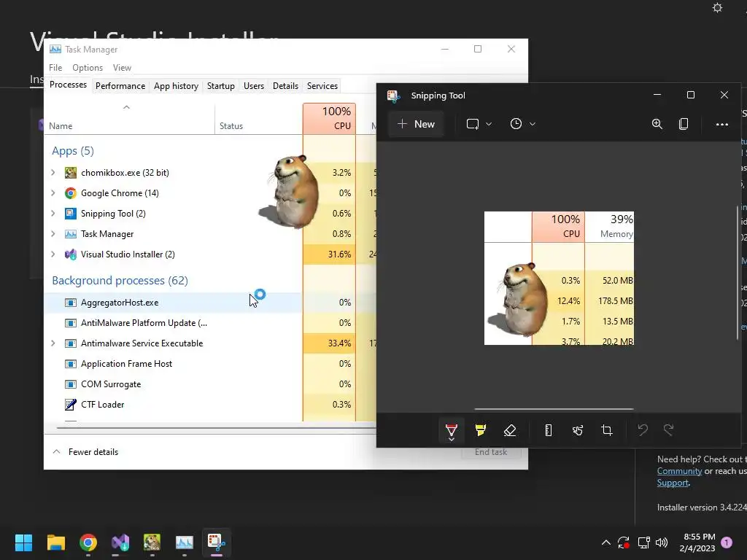This screenshot has width=747, height=560.
Task: Click the chomikbox.exe app icon in list
Action: click(x=71, y=172)
